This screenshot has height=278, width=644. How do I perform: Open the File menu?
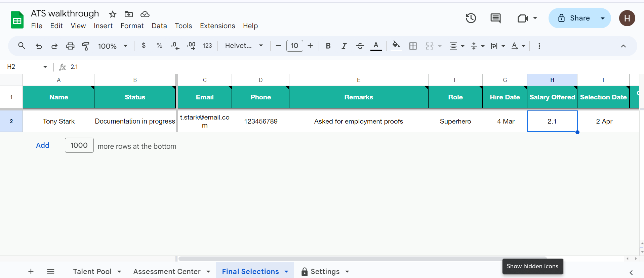coord(37,26)
